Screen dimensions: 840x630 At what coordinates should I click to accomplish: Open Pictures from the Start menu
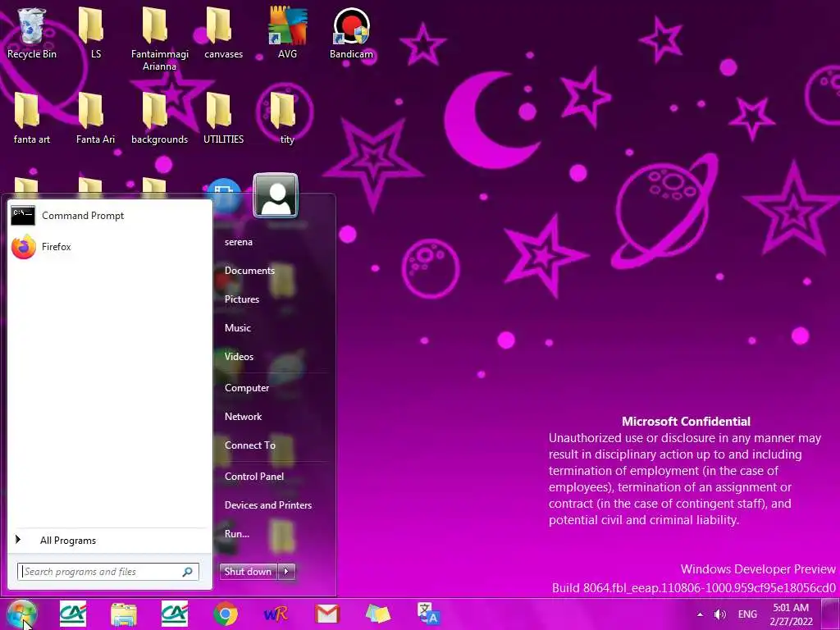pos(242,299)
